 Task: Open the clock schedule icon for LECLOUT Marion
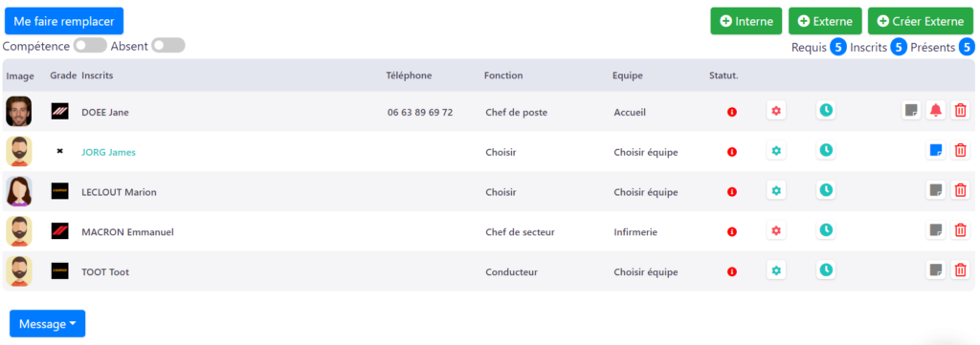(x=826, y=190)
